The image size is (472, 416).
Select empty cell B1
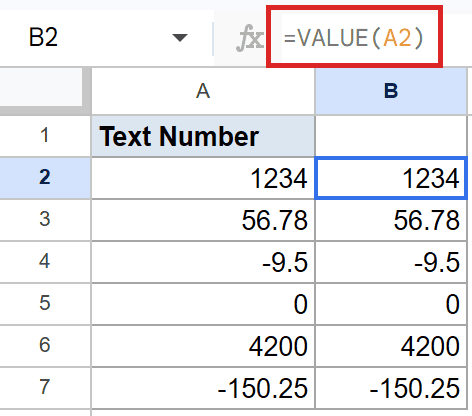coord(391,136)
